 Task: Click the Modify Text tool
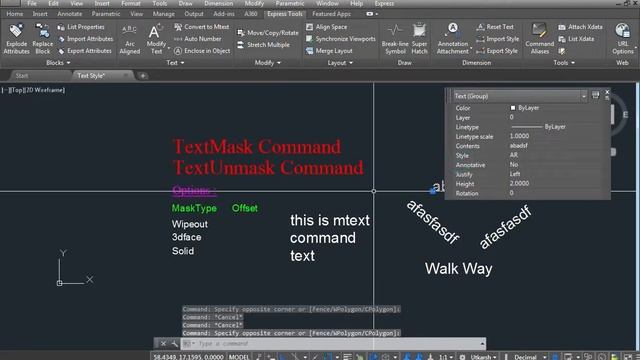156,39
